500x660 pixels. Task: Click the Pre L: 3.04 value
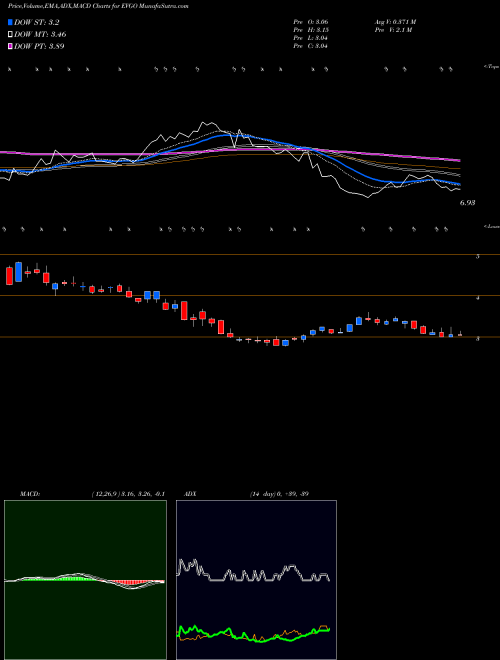(x=311, y=38)
